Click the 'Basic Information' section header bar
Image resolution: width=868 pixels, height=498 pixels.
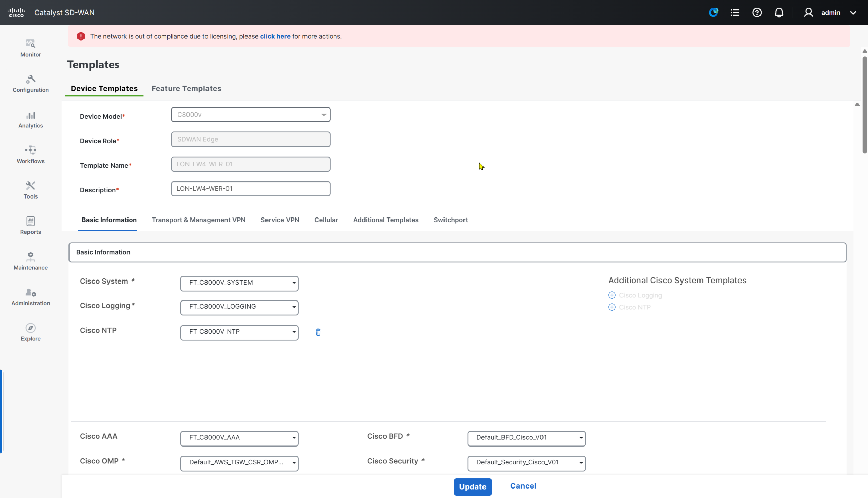[457, 252]
